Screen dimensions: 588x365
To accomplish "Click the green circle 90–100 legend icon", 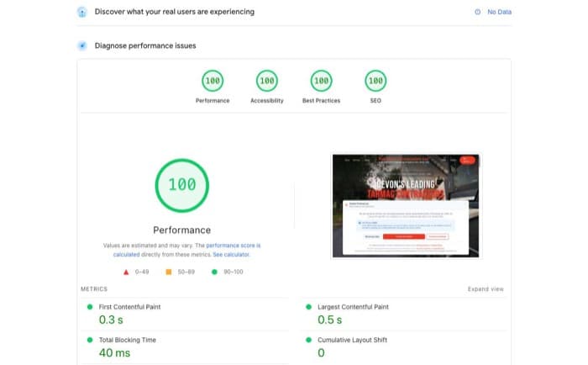I will click(214, 272).
